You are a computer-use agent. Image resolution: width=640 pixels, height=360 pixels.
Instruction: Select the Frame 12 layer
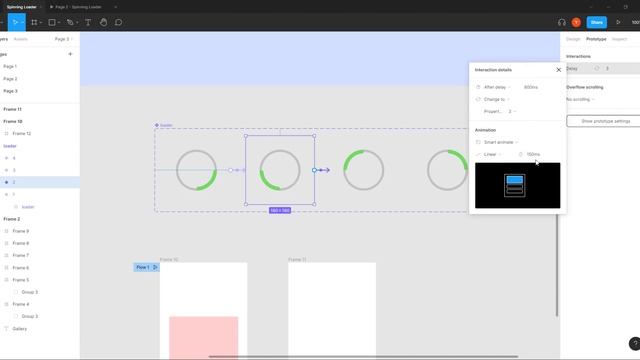click(x=22, y=133)
